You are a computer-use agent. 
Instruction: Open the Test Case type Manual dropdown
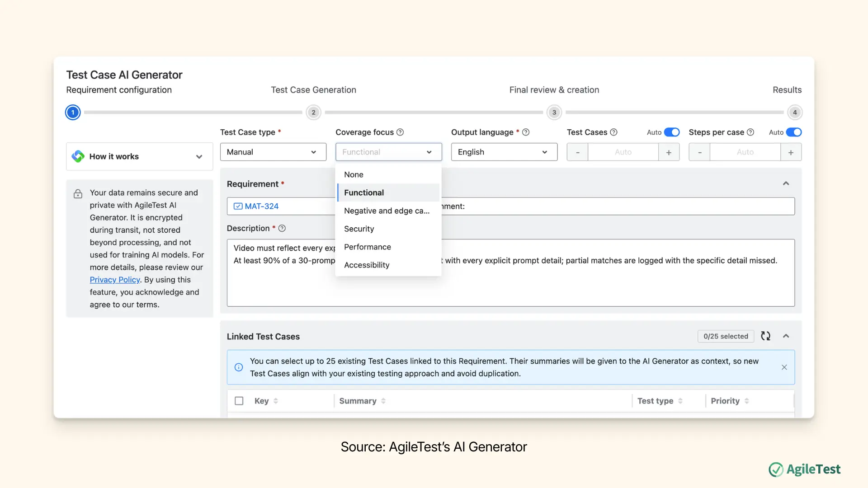273,152
